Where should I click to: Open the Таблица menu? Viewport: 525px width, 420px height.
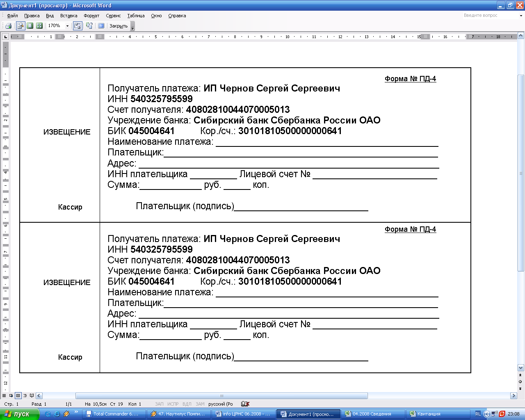(136, 16)
